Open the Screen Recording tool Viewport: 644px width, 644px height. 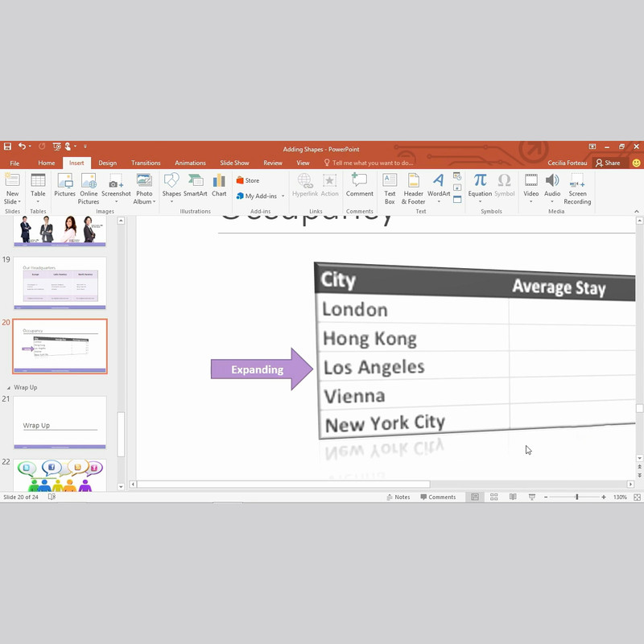tap(577, 187)
